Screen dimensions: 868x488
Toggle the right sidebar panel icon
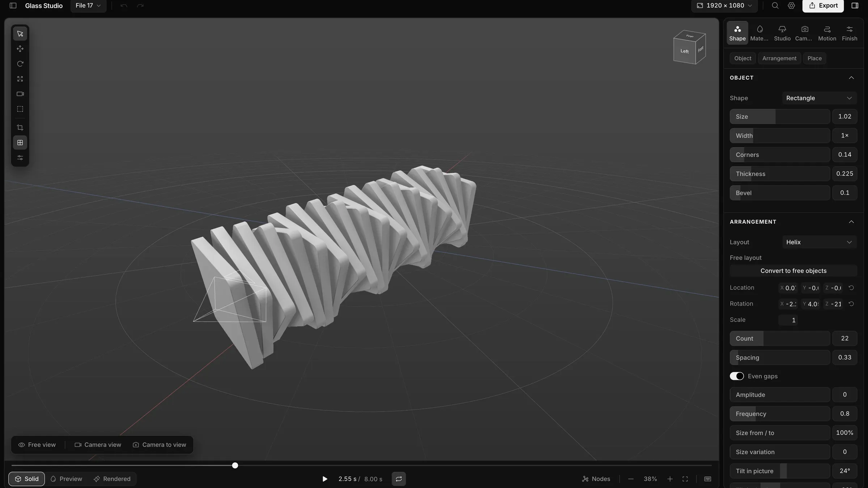pyautogui.click(x=855, y=5)
